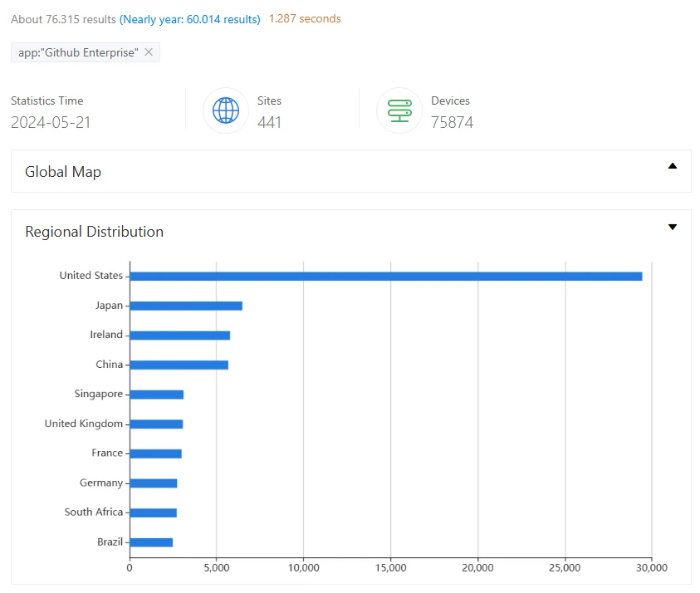Select the Ireland bar in chart
Image resolution: width=700 pixels, height=593 pixels.
[180, 336]
